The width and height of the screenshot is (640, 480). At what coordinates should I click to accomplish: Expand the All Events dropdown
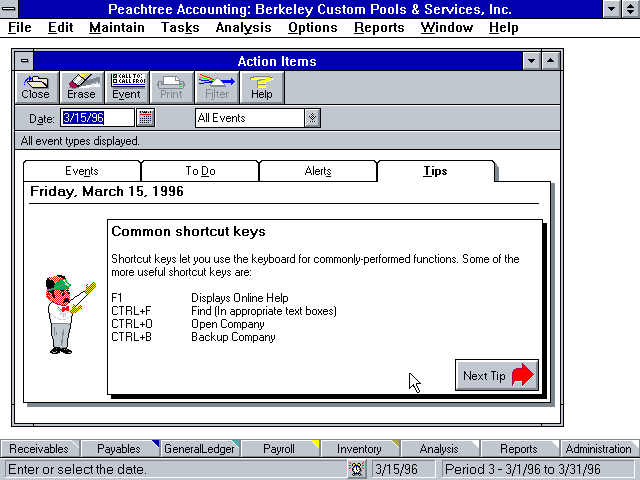[x=312, y=118]
